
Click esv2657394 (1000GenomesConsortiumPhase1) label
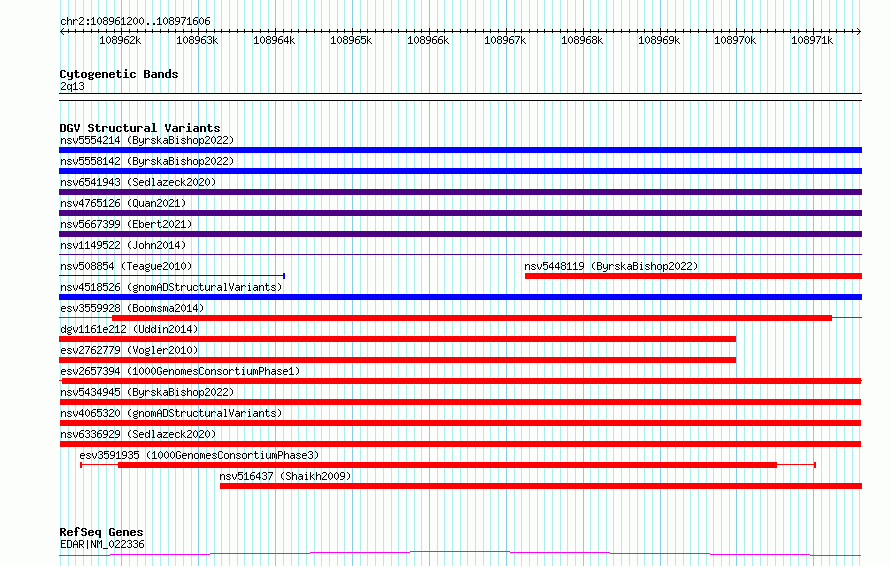pos(180,371)
